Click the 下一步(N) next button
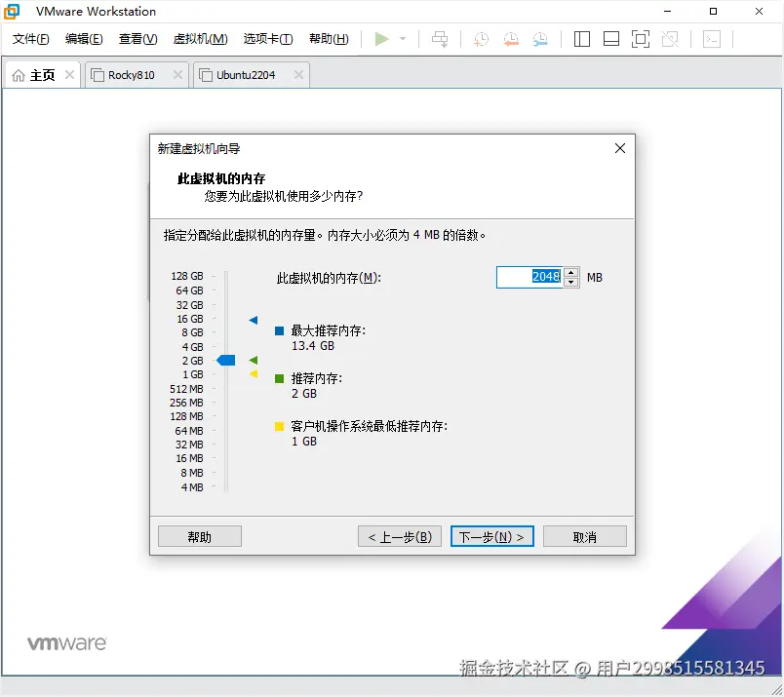 (x=492, y=536)
